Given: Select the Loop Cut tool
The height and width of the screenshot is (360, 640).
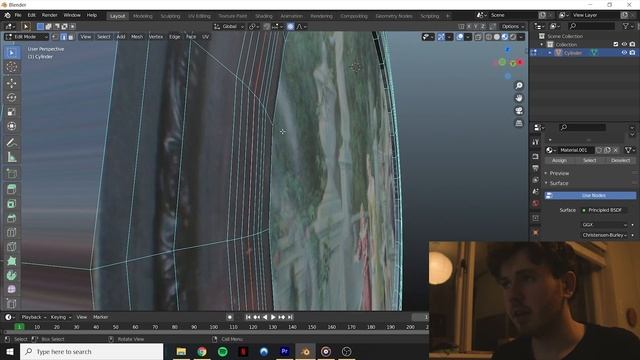Looking at the screenshot, I should point(11,232).
